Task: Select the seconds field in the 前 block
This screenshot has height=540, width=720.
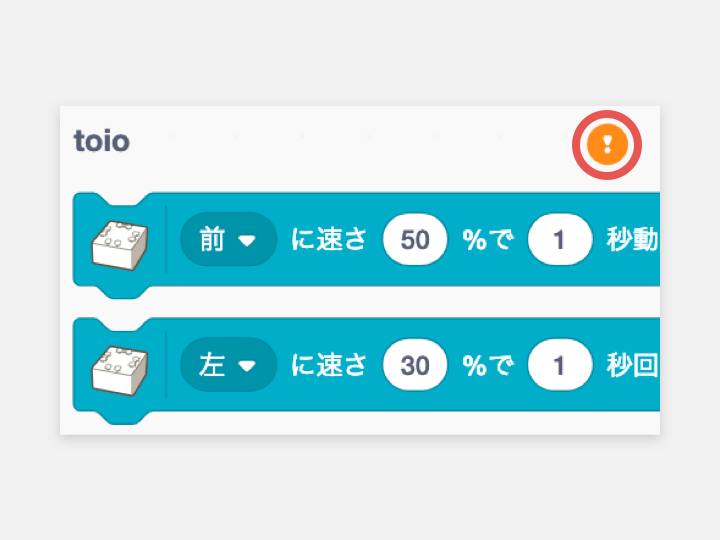Action: coord(560,239)
